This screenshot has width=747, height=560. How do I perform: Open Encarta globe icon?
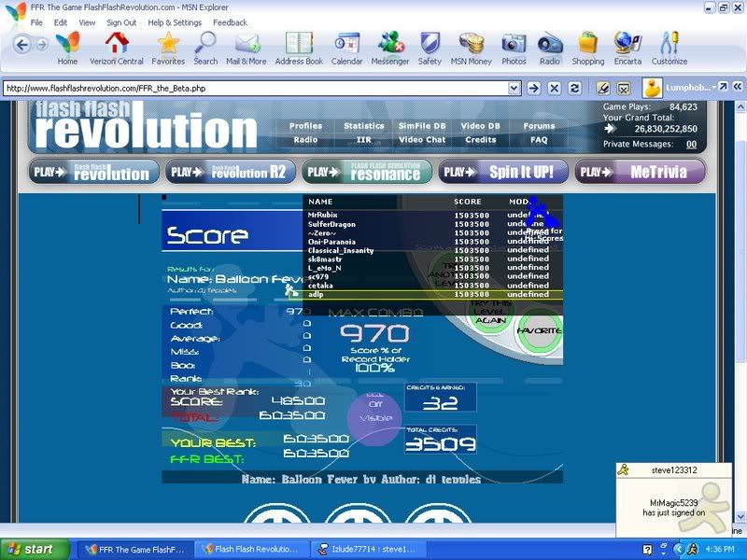click(627, 45)
